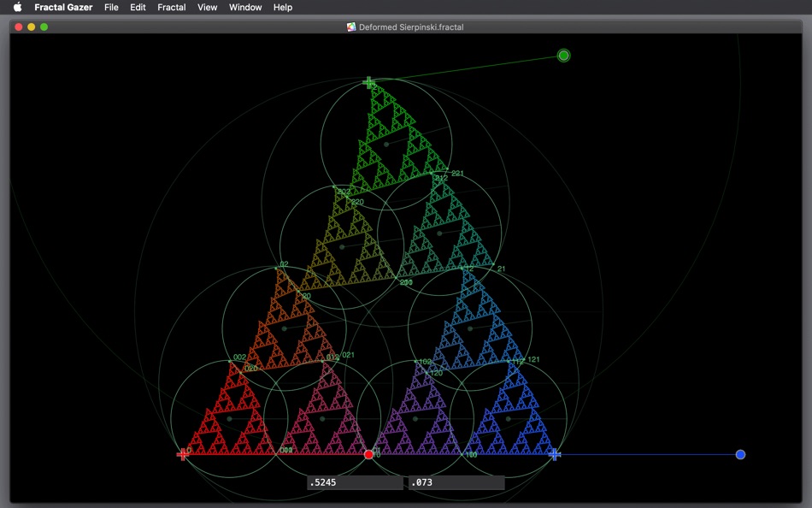The image size is (812, 508).
Task: Open the Apple menu
Action: [18, 7]
